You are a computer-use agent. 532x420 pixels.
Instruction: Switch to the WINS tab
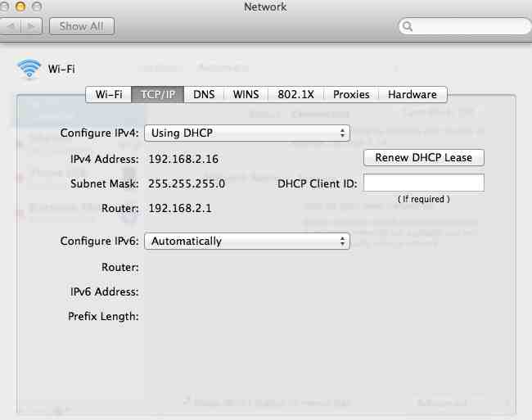[246, 94]
